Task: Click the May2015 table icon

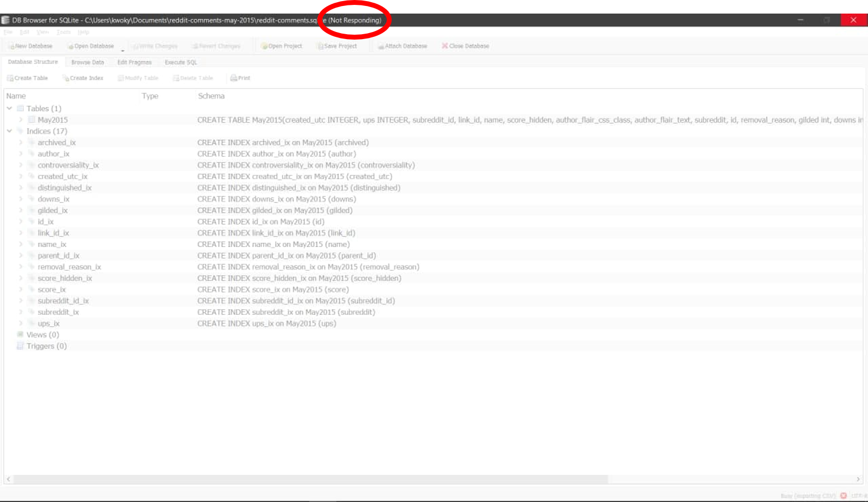Action: pos(31,120)
